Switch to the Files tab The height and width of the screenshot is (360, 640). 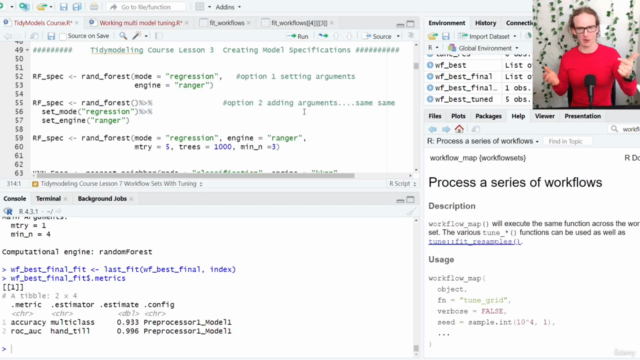(x=435, y=116)
